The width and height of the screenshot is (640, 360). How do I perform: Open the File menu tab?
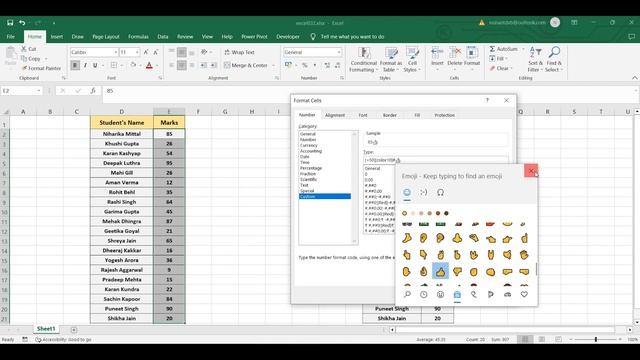click(11, 37)
